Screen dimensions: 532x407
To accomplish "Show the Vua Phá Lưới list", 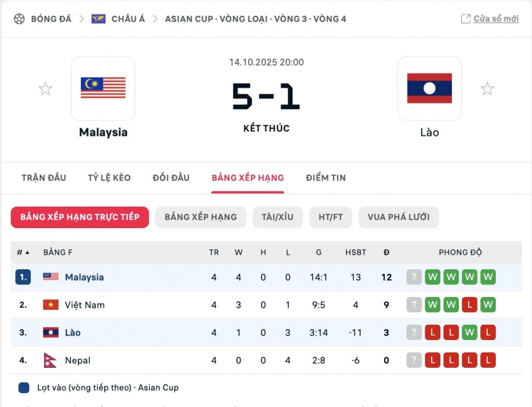I will point(398,217).
